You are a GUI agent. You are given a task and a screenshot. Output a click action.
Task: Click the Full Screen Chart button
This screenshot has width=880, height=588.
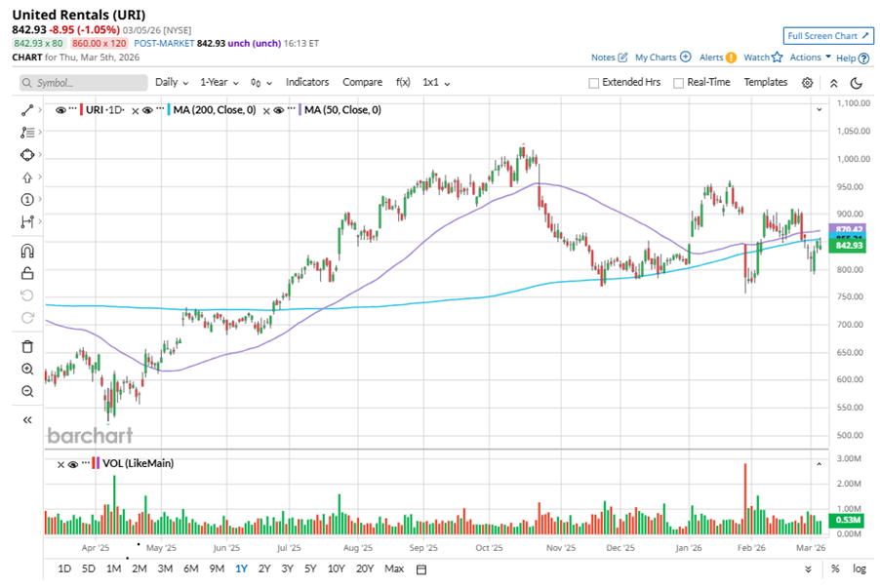[x=827, y=36]
